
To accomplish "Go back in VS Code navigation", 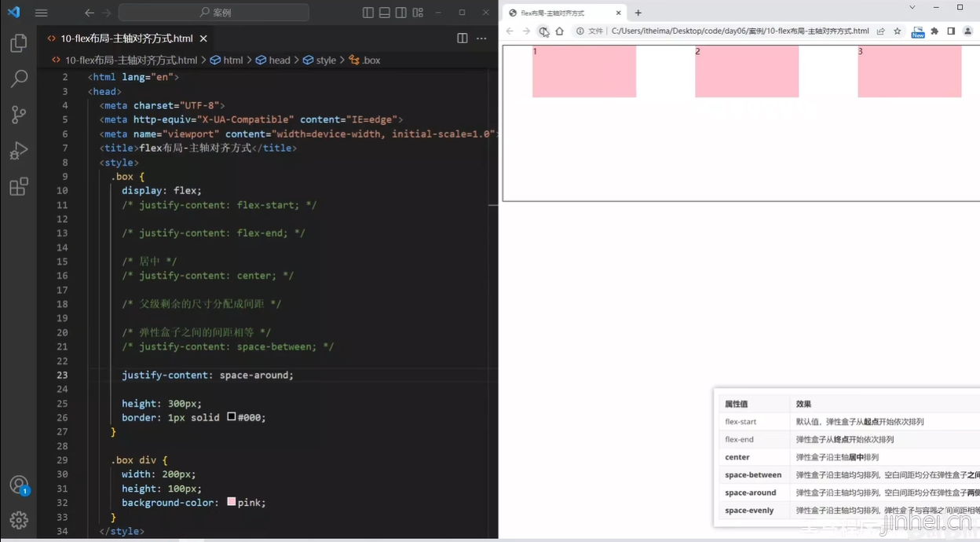I will coord(90,13).
